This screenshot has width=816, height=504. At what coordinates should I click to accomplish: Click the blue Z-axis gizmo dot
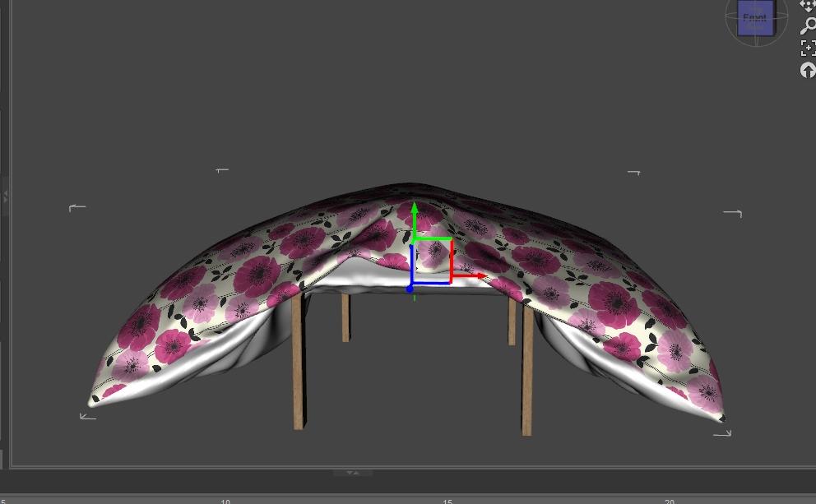[410, 288]
